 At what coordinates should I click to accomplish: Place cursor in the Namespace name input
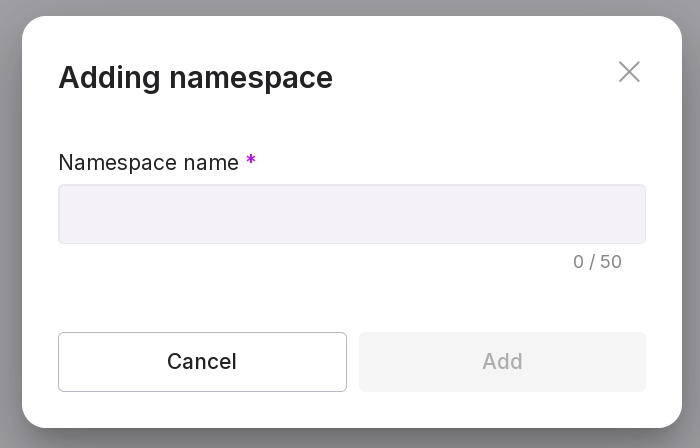coord(351,214)
